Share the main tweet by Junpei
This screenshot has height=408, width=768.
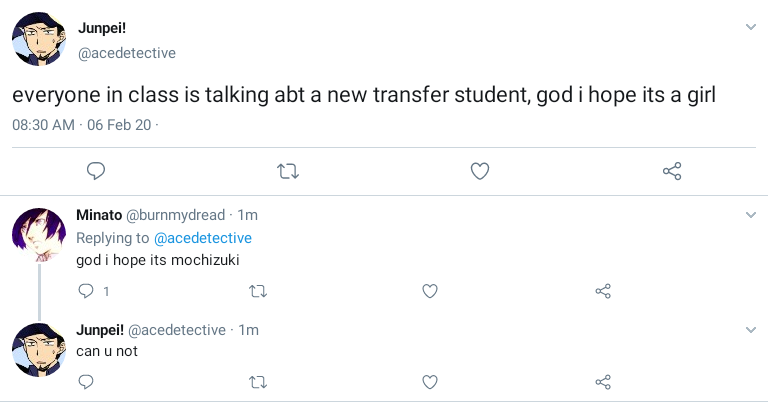672,172
